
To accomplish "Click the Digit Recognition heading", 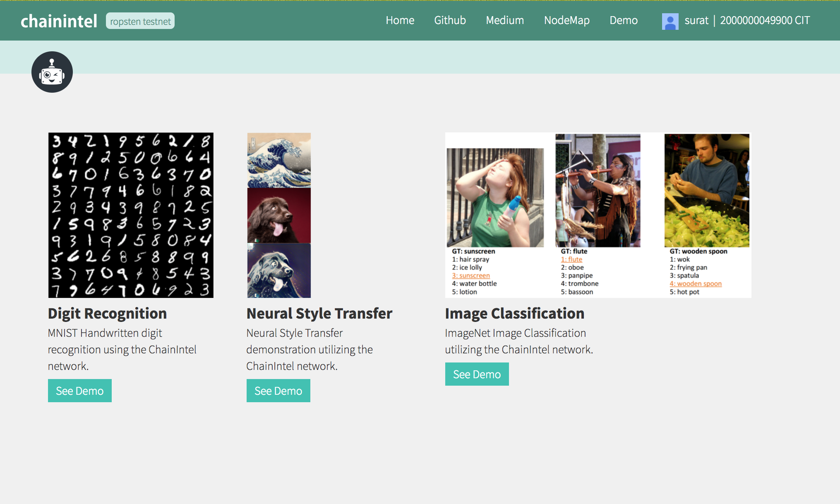I will click(x=107, y=313).
